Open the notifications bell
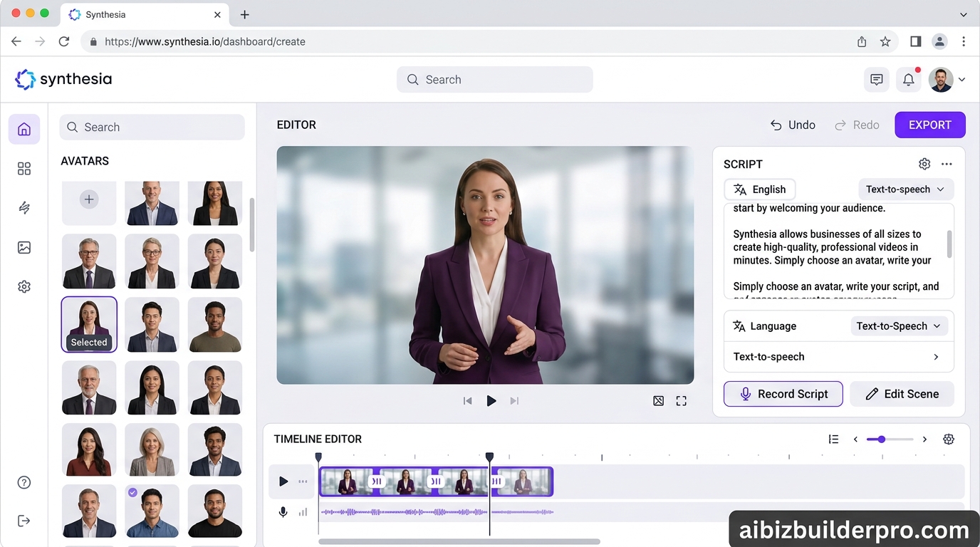 point(908,80)
